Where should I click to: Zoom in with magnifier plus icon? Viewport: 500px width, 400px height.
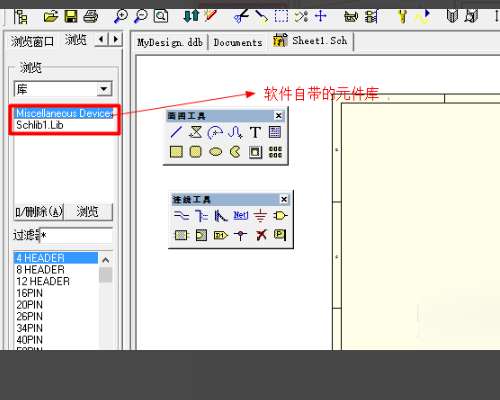[x=121, y=16]
